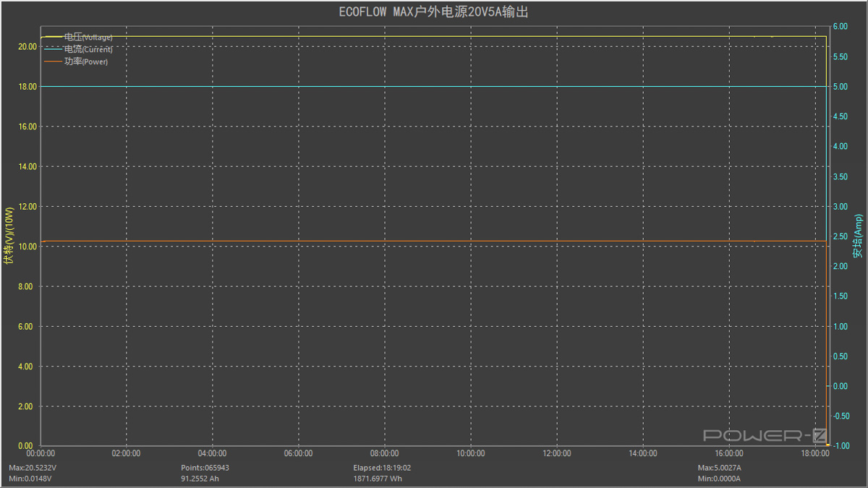The image size is (868, 488).
Task: Toggle the 功率(Power) legend entry
Action: 86,61
